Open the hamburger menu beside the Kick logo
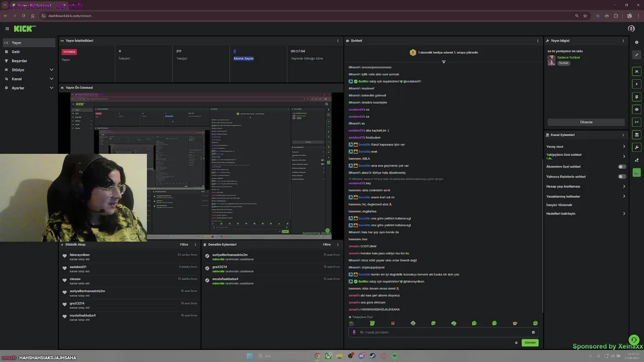644x362 pixels. point(7,29)
